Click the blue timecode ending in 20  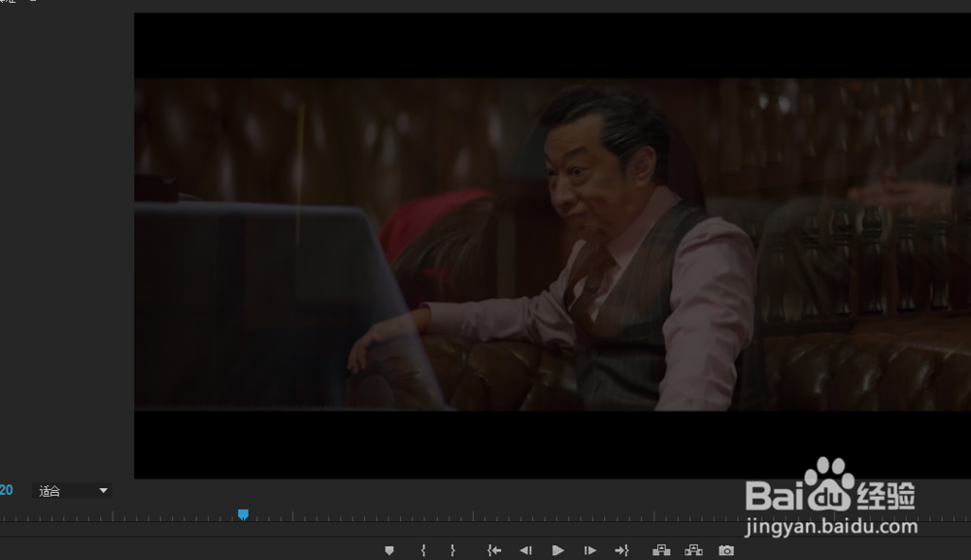6,490
